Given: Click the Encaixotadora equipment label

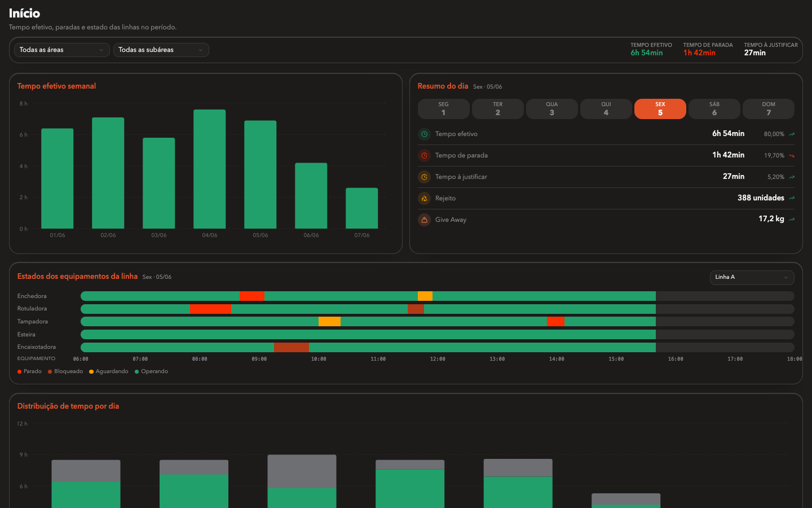Looking at the screenshot, I should (37, 347).
